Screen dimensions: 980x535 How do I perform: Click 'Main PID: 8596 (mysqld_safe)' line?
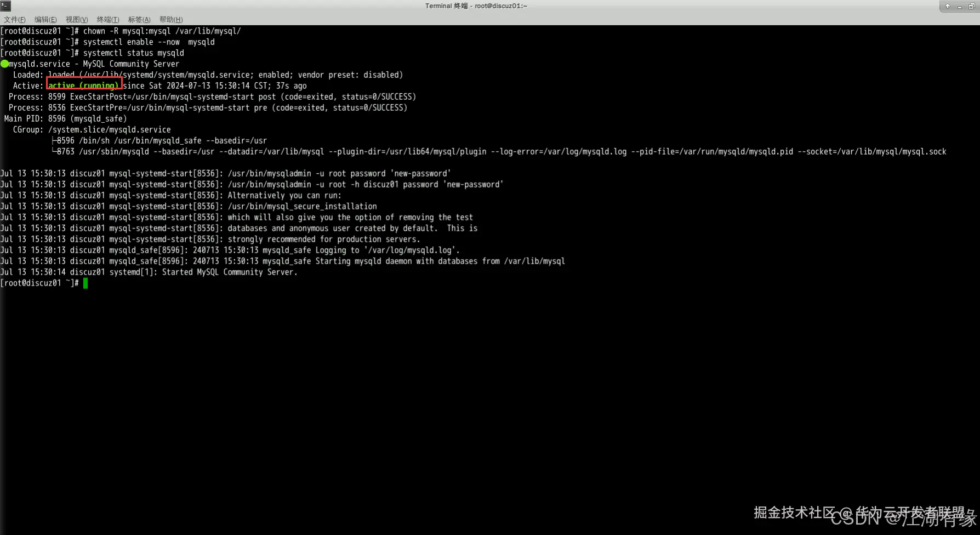(x=66, y=119)
